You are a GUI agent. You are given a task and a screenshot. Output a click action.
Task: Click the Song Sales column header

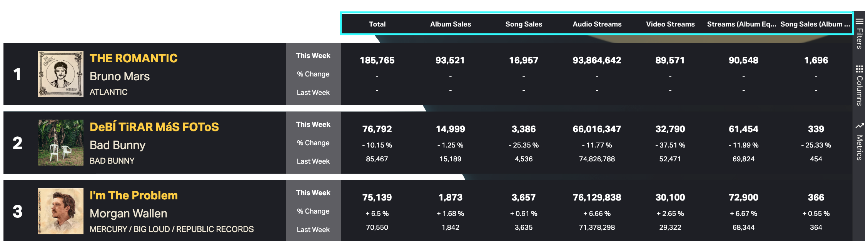pyautogui.click(x=524, y=24)
